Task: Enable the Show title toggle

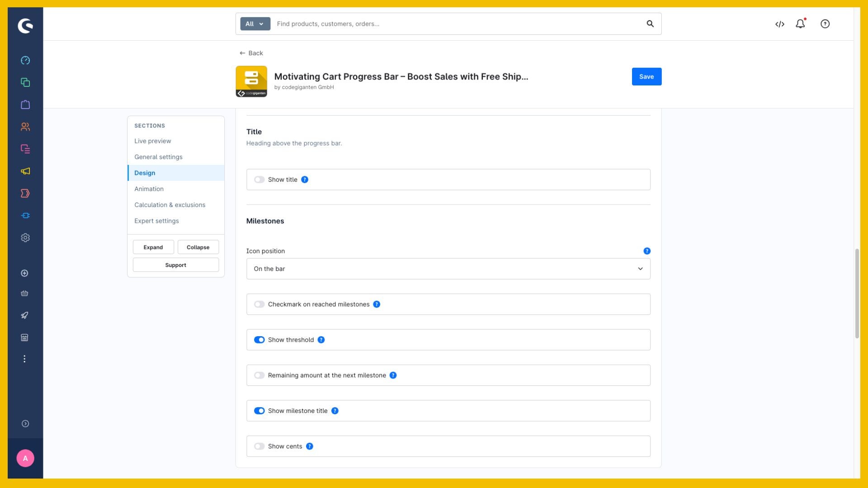Action: [259, 180]
